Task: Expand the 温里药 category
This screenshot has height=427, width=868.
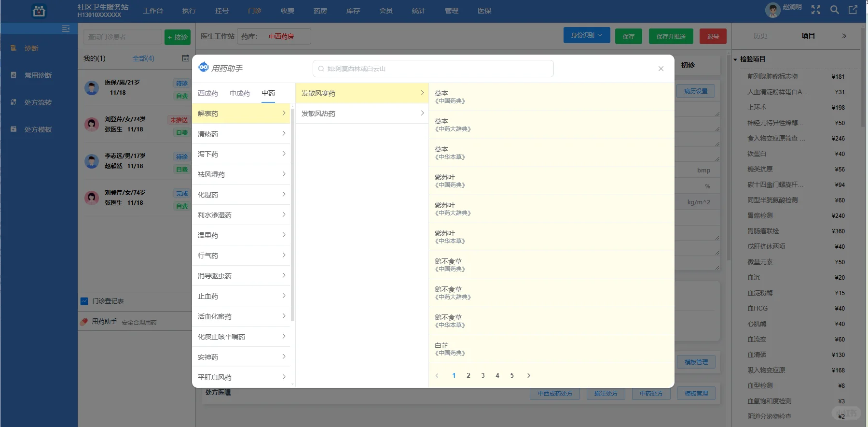Action: [x=241, y=235]
